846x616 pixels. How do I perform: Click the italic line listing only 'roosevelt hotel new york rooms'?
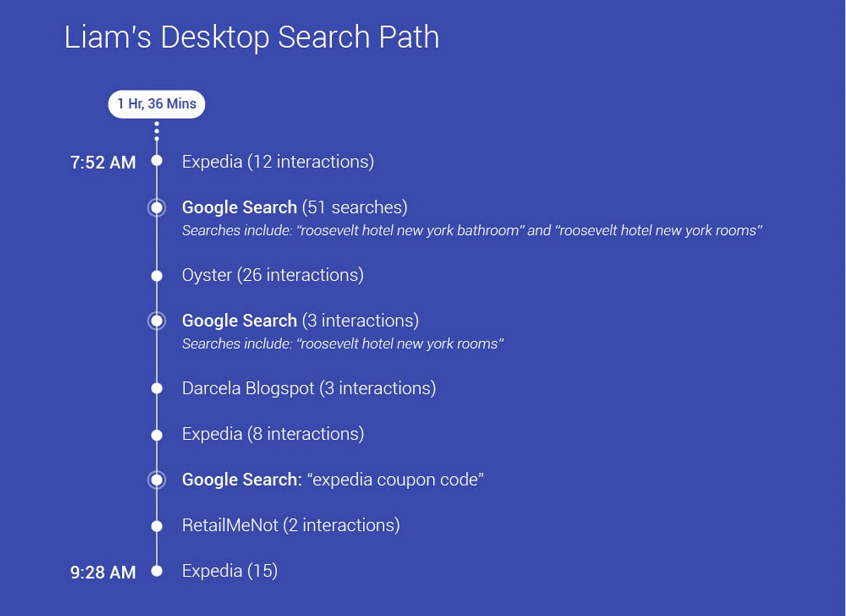coord(343,344)
